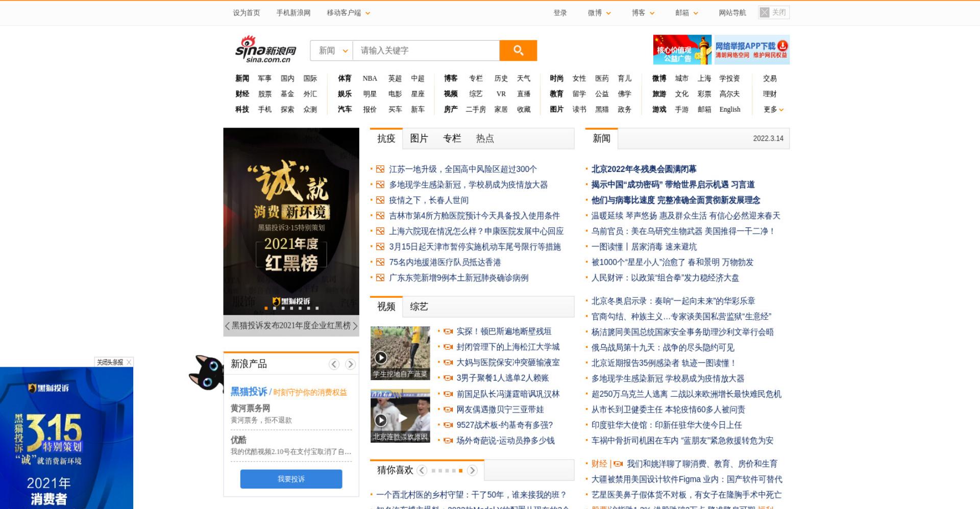
Task: Click image icon beside 江苏一地升级 headline
Action: pos(380,169)
